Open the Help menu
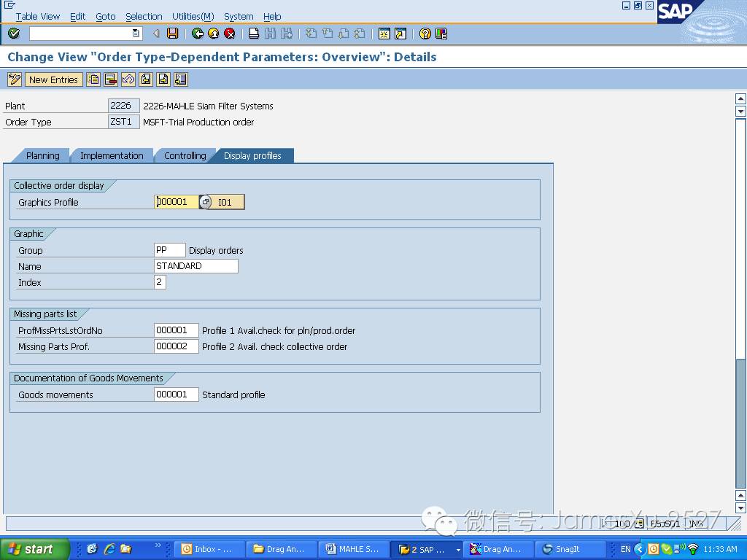 (x=272, y=16)
